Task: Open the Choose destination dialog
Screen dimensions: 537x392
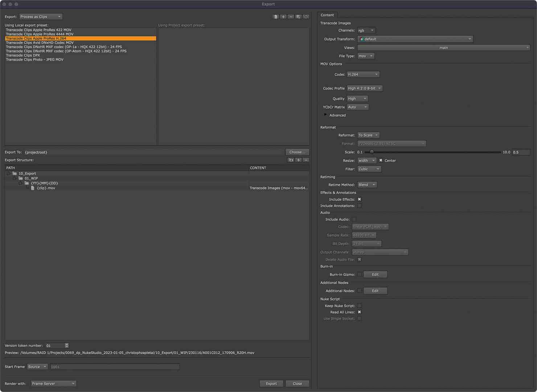Action: (x=297, y=152)
